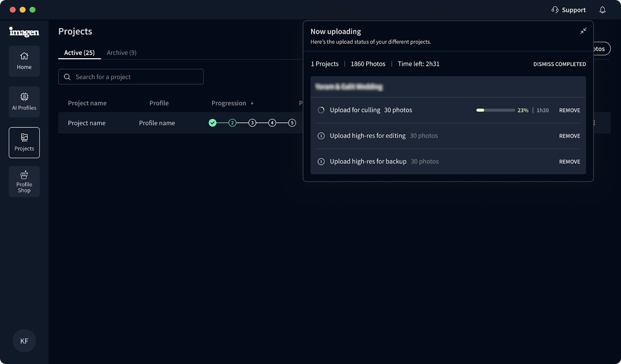Open the project row more options menu

tap(594, 123)
